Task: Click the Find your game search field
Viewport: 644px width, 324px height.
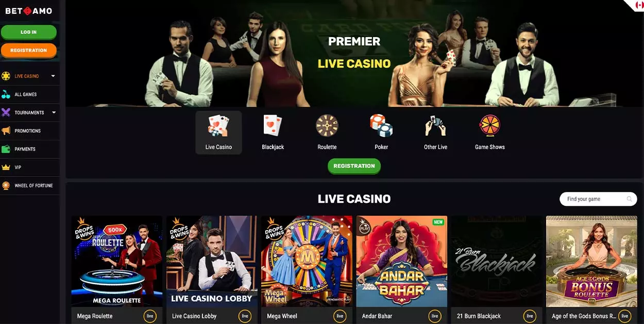Action: pyautogui.click(x=598, y=199)
